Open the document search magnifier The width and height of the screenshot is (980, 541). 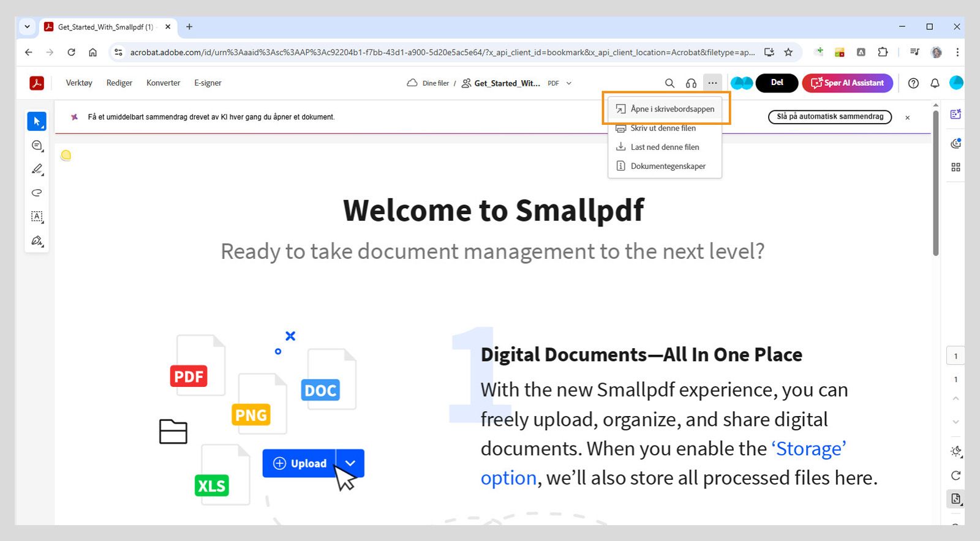point(669,83)
